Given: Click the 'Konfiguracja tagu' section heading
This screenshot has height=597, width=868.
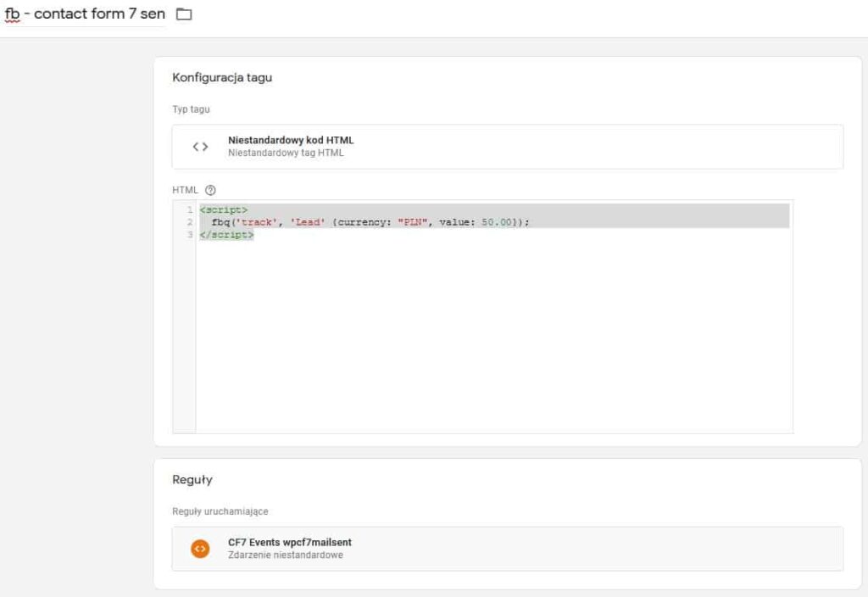Looking at the screenshot, I should [x=222, y=78].
